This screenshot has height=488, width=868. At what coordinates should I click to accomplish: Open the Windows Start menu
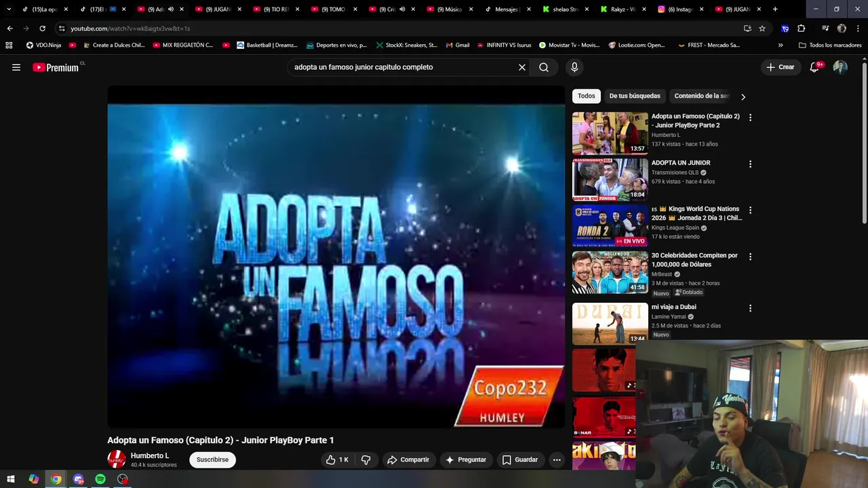coord(11,479)
